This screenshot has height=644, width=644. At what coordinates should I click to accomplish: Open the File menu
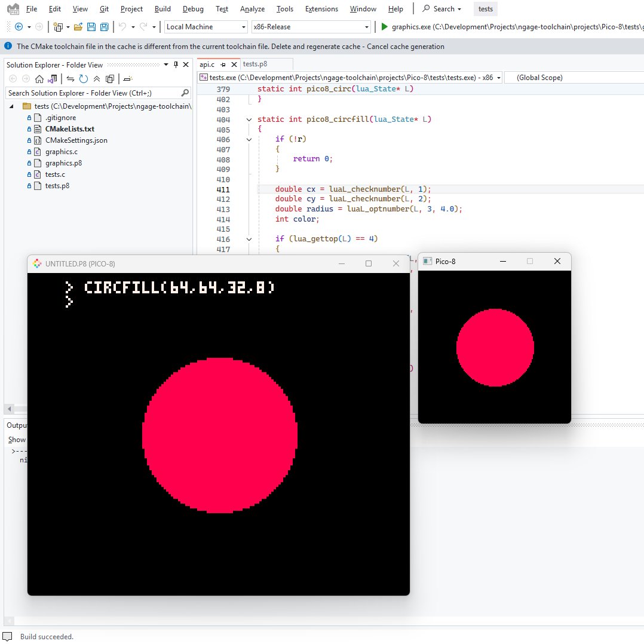pos(31,8)
